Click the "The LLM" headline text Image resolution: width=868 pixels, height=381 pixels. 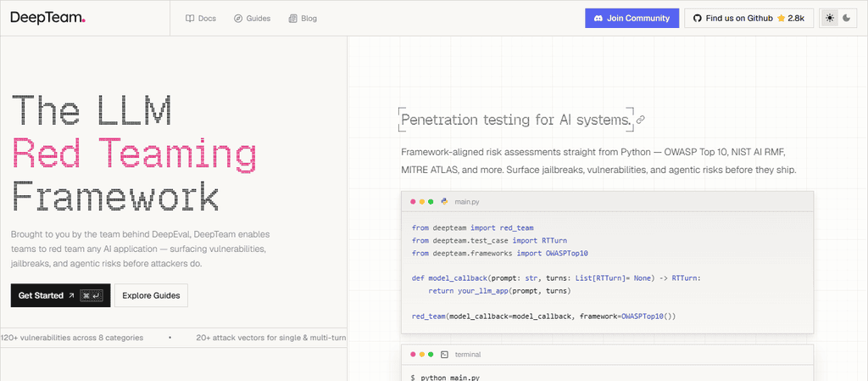point(92,110)
